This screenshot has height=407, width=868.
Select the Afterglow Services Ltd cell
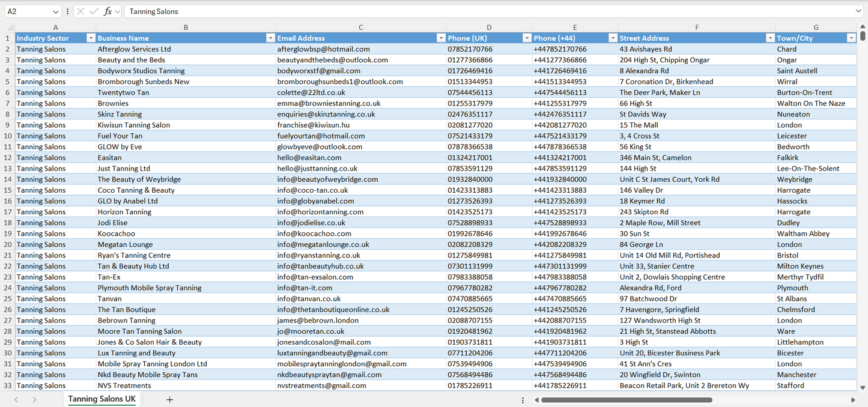pyautogui.click(x=186, y=49)
